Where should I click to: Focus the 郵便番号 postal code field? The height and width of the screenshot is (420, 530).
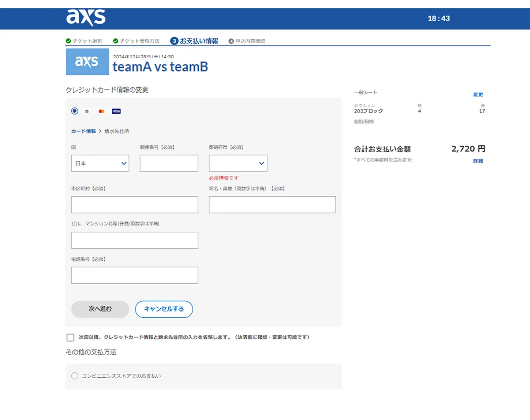(169, 163)
